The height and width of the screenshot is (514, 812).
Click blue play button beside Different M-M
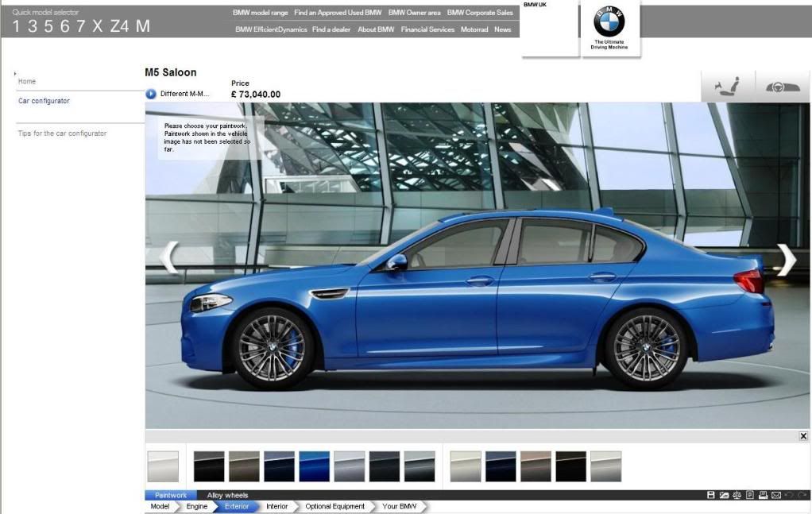point(151,94)
